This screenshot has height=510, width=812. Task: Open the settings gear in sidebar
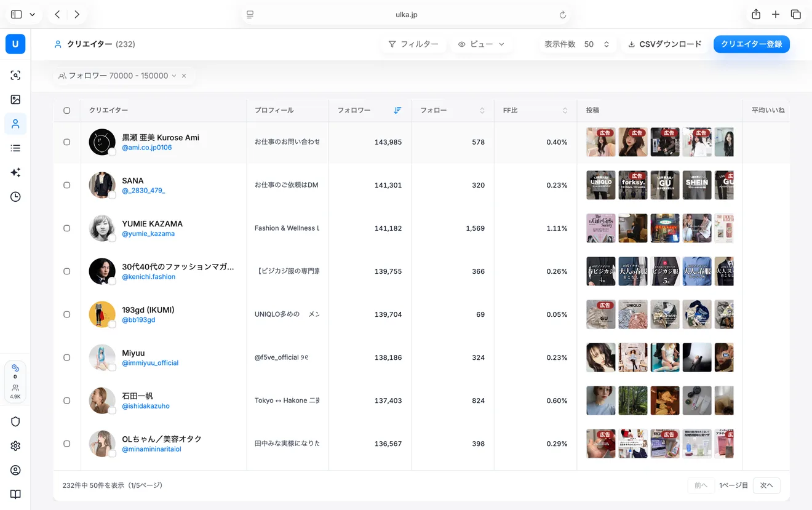(15, 446)
